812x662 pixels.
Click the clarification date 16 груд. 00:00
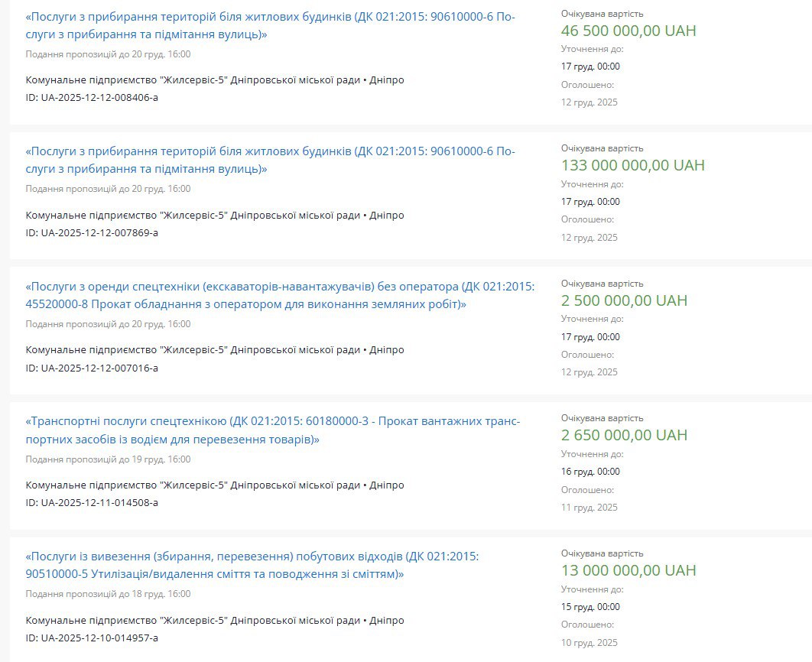[x=590, y=472]
